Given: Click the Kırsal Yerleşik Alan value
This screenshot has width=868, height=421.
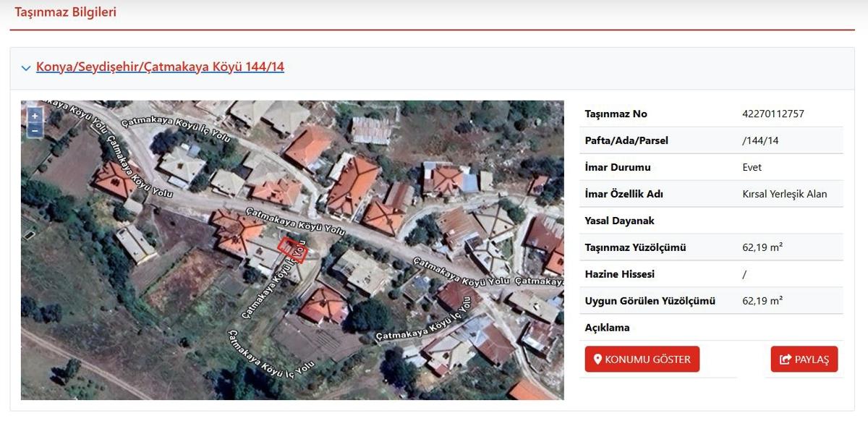Looking at the screenshot, I should tap(784, 194).
